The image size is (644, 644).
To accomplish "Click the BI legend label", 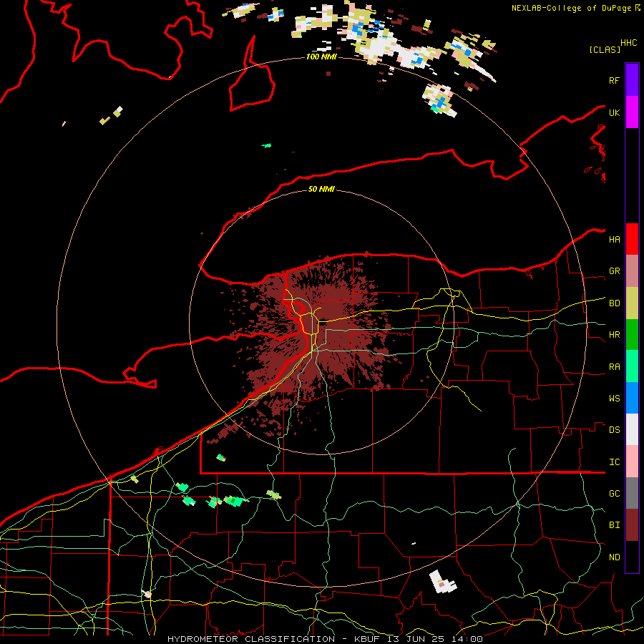I will pyautogui.click(x=614, y=525).
